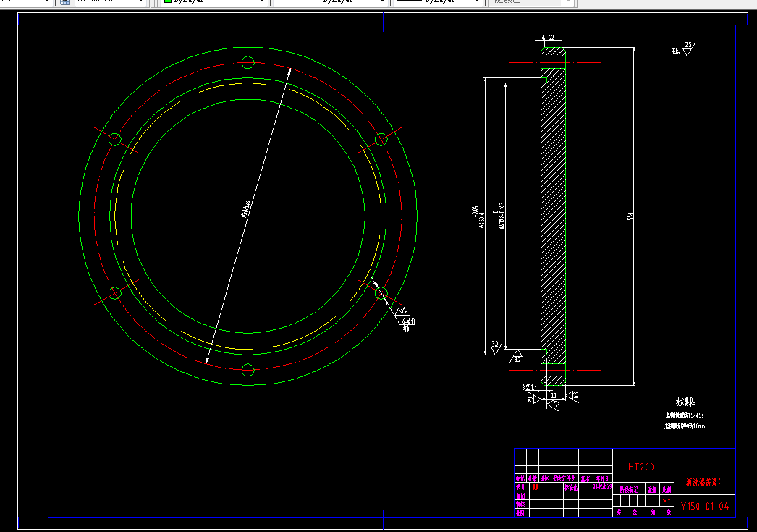
Task: Click the 12.5 surface roughness symbol at upper right
Action: (688, 48)
